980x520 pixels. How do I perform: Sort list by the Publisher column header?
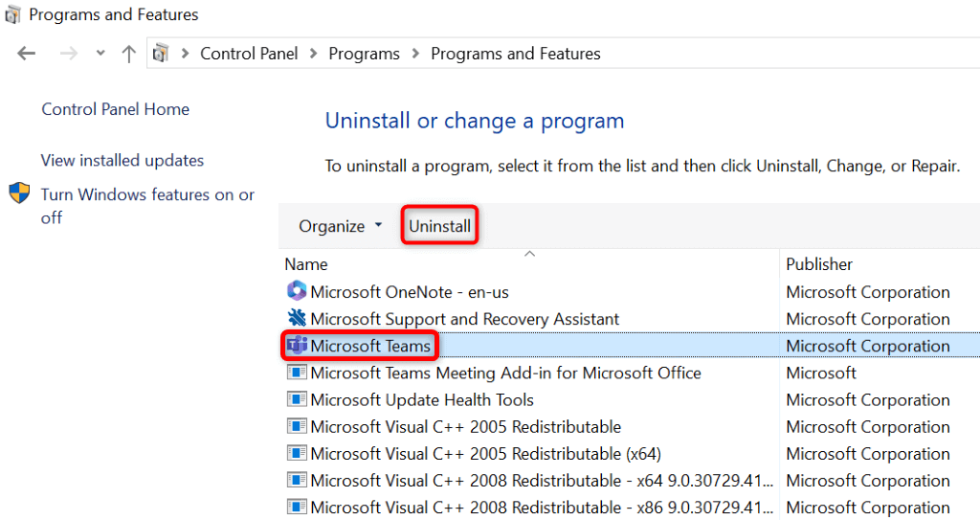click(819, 264)
